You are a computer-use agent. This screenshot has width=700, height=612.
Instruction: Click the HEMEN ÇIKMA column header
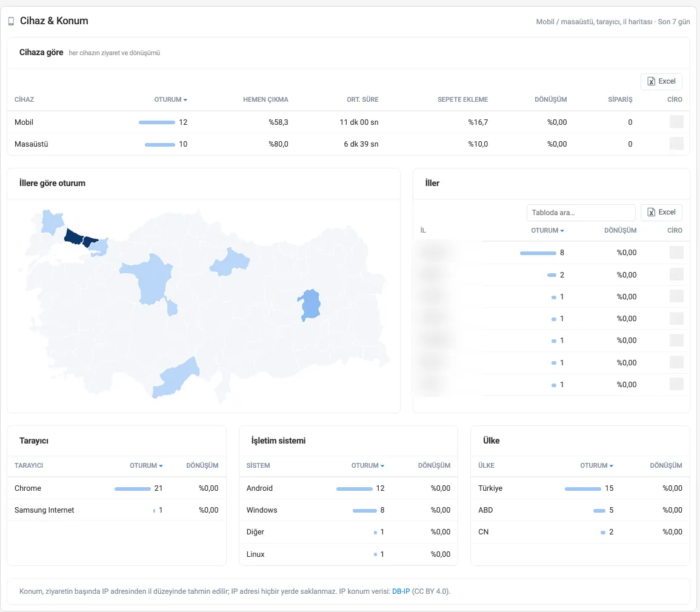coord(265,99)
